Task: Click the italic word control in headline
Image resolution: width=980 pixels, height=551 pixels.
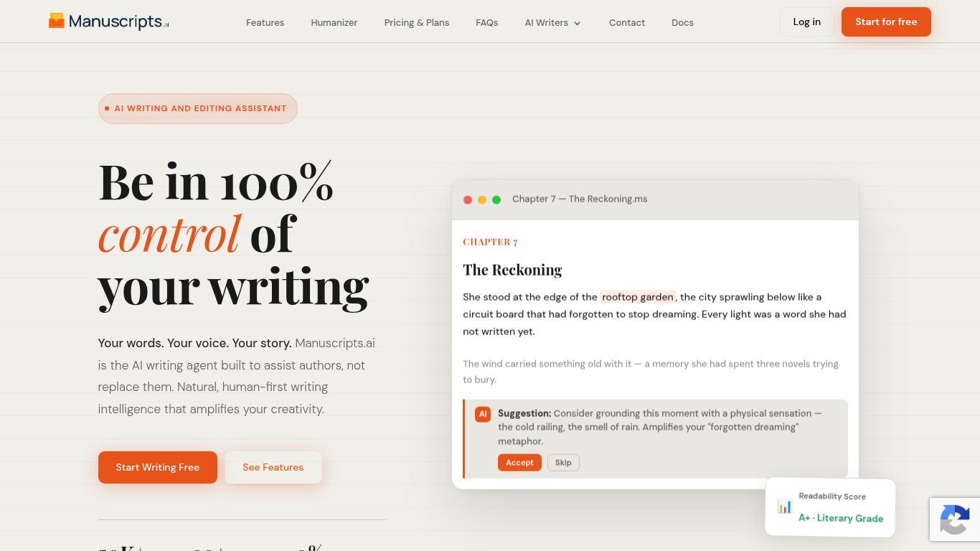Action: [169, 234]
